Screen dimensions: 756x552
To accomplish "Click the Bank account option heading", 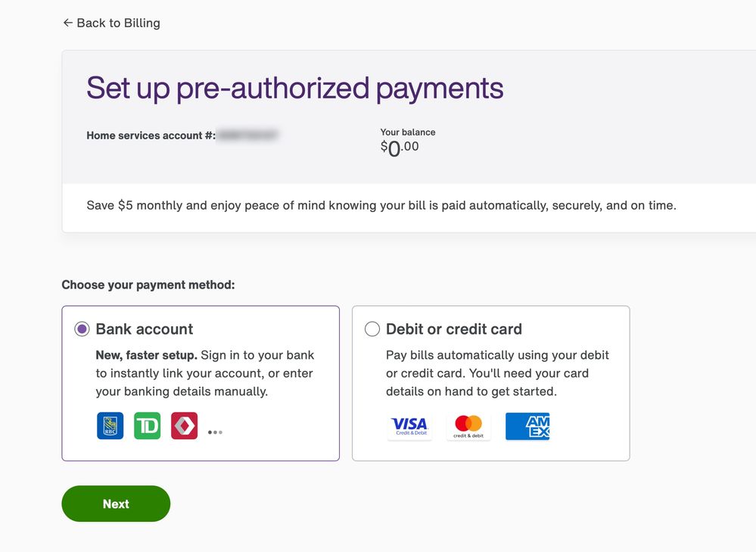I will 145,329.
